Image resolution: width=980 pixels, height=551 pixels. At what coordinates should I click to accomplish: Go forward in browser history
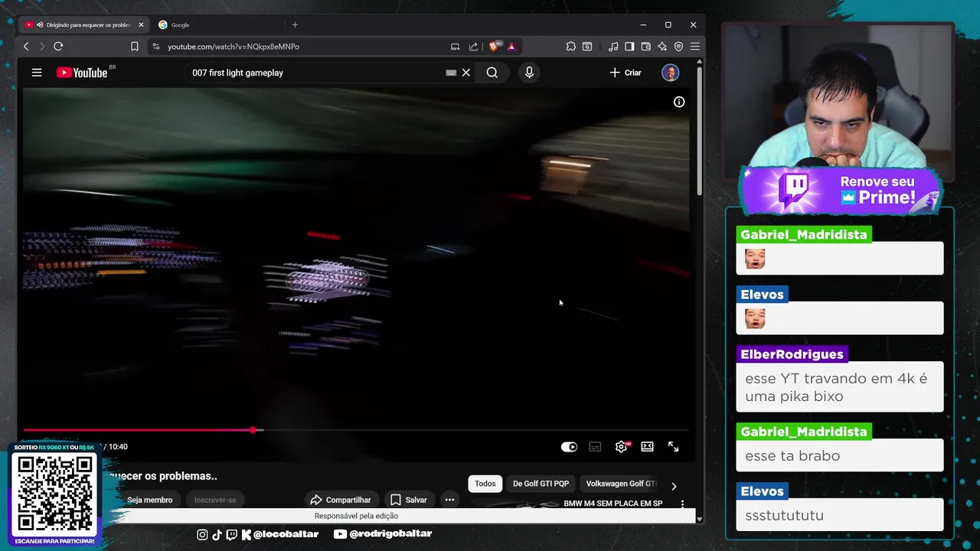tap(42, 47)
